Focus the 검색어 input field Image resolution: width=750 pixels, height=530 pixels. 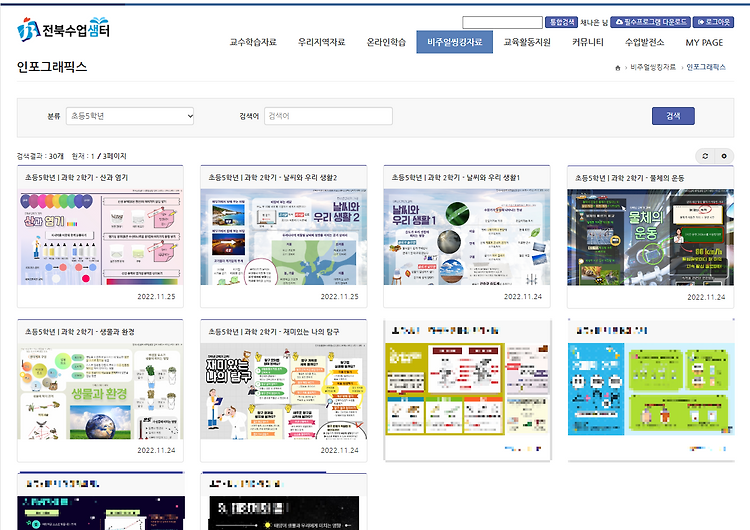coord(329,116)
